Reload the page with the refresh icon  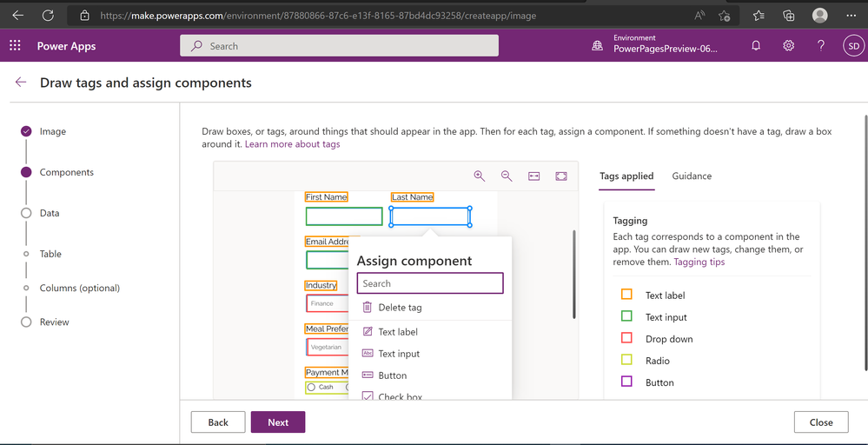48,16
